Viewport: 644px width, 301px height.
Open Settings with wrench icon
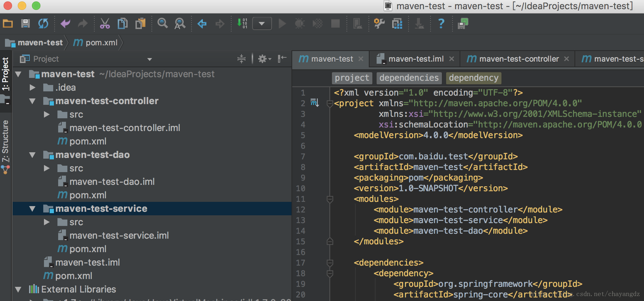pyautogui.click(x=379, y=24)
